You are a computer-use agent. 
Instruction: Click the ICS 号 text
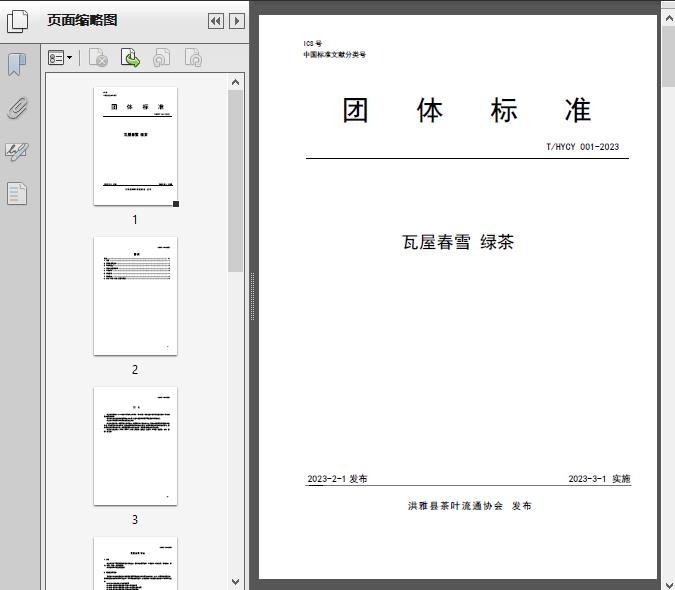pos(313,43)
